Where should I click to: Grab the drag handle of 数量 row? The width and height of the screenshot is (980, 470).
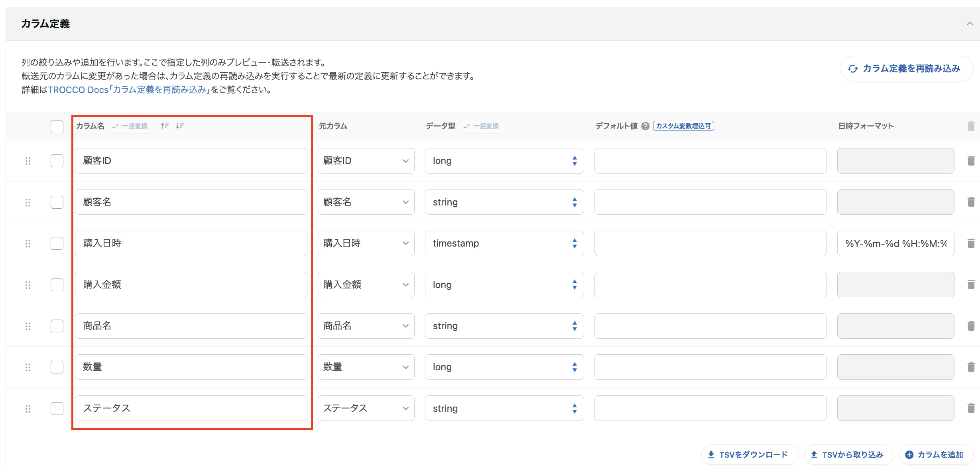(x=28, y=367)
